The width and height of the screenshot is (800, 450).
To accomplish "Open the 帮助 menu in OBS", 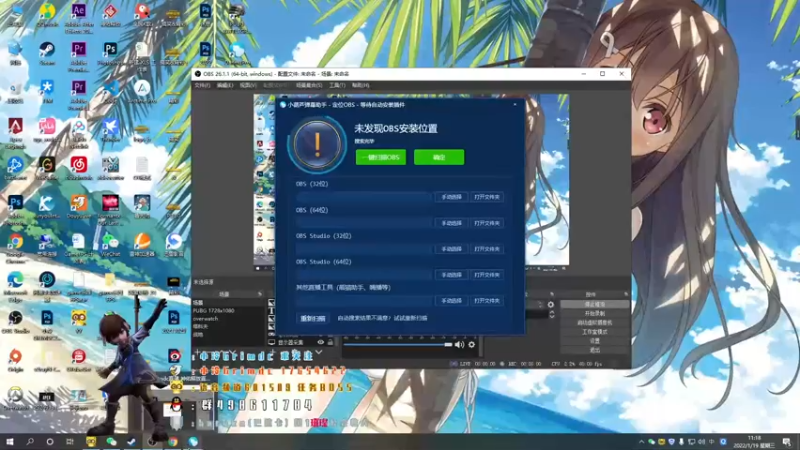I will point(361,85).
